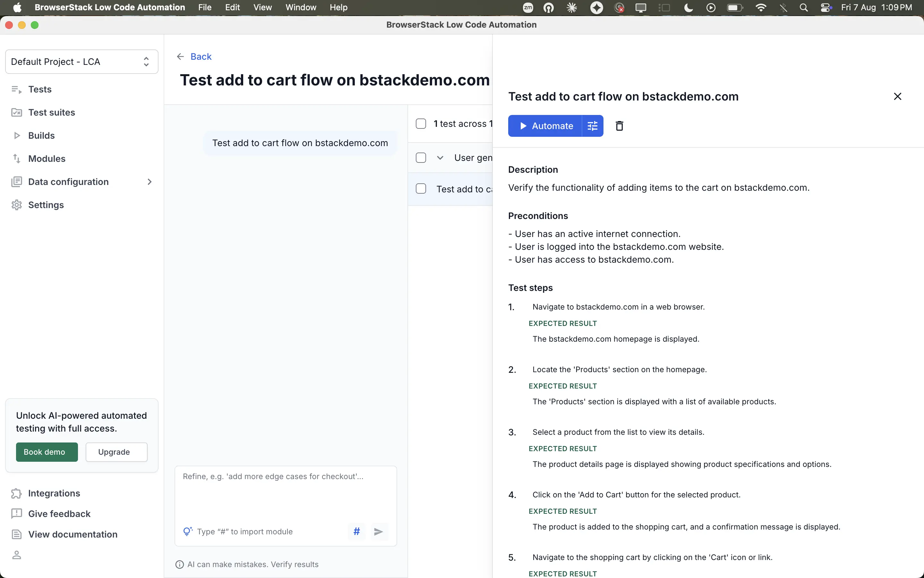Open Spotlight search in menu bar
The image size is (924, 578).
click(x=803, y=7)
